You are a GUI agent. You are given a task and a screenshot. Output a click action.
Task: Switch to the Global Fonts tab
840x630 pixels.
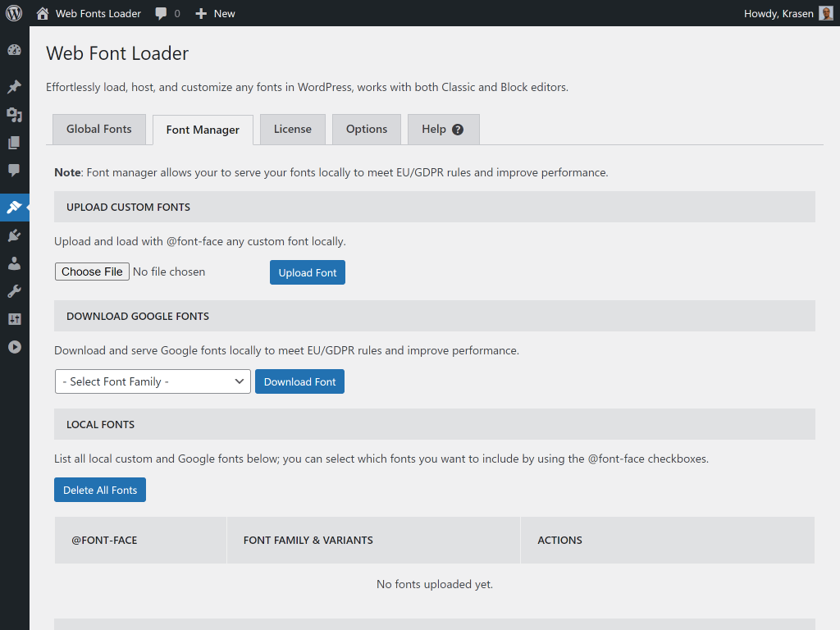tap(99, 129)
